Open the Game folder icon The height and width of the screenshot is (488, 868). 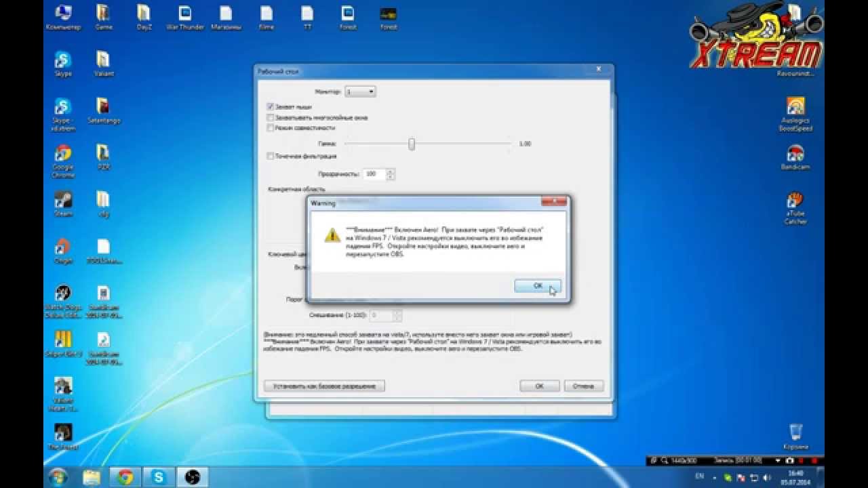[103, 18]
